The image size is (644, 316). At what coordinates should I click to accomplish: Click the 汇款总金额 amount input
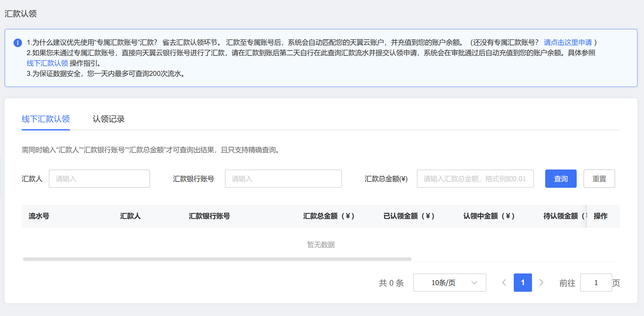(x=475, y=179)
